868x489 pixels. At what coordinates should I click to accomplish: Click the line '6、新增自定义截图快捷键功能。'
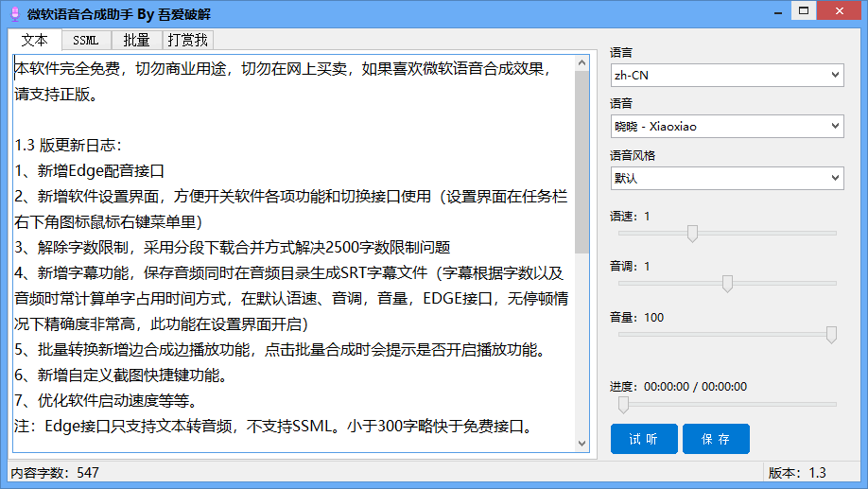(x=121, y=375)
